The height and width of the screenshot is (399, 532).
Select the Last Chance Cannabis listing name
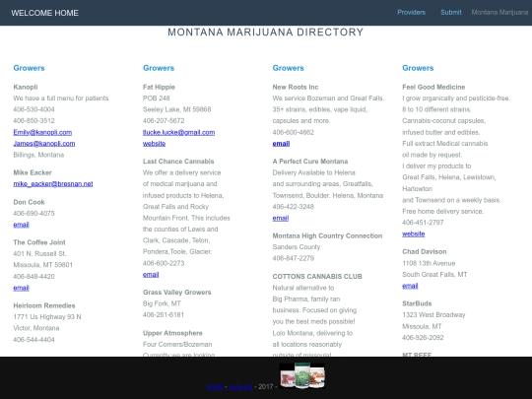pyautogui.click(x=178, y=162)
